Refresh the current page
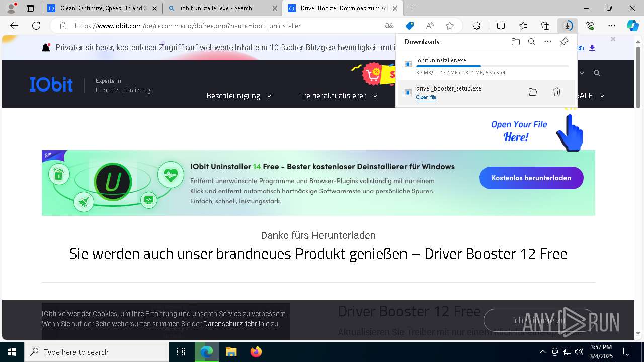644x362 pixels. [x=36, y=26]
